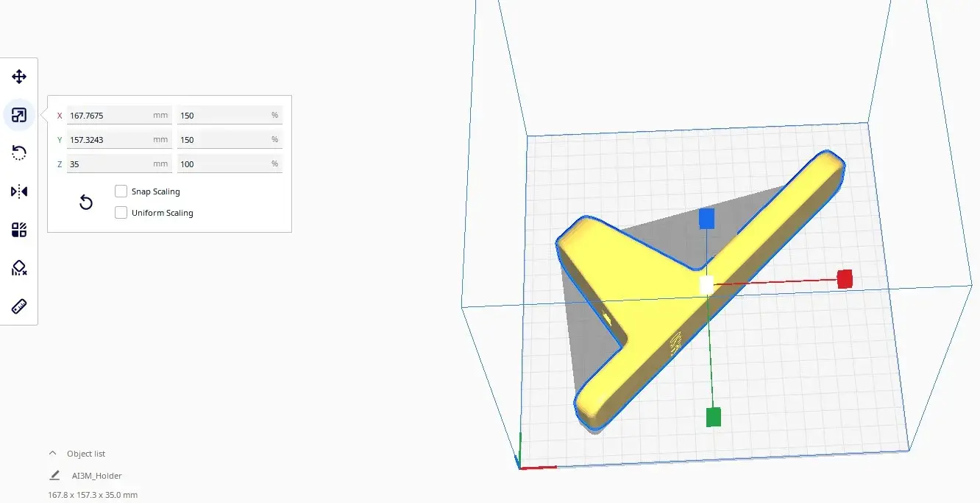Select the Support Blocker tool
This screenshot has height=503, width=980.
[x=19, y=268]
